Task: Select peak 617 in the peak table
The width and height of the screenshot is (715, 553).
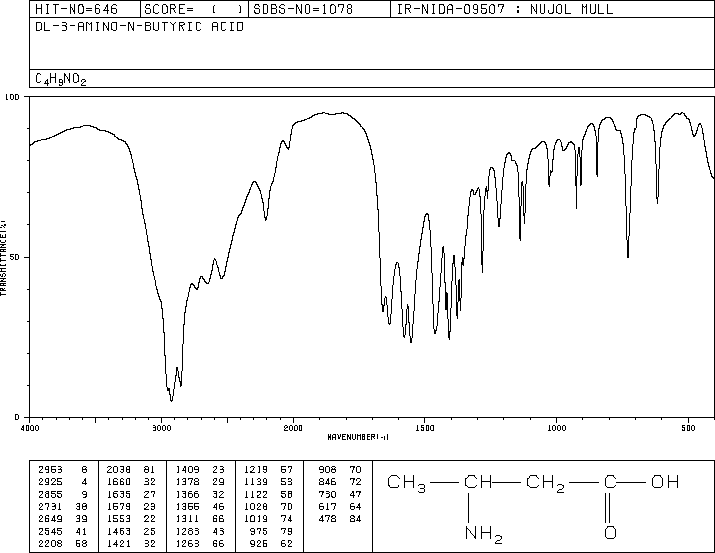Action: (x=327, y=506)
